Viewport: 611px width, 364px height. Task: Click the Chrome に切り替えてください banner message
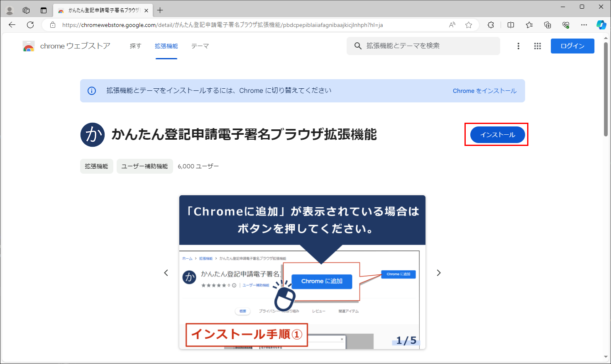(x=219, y=90)
